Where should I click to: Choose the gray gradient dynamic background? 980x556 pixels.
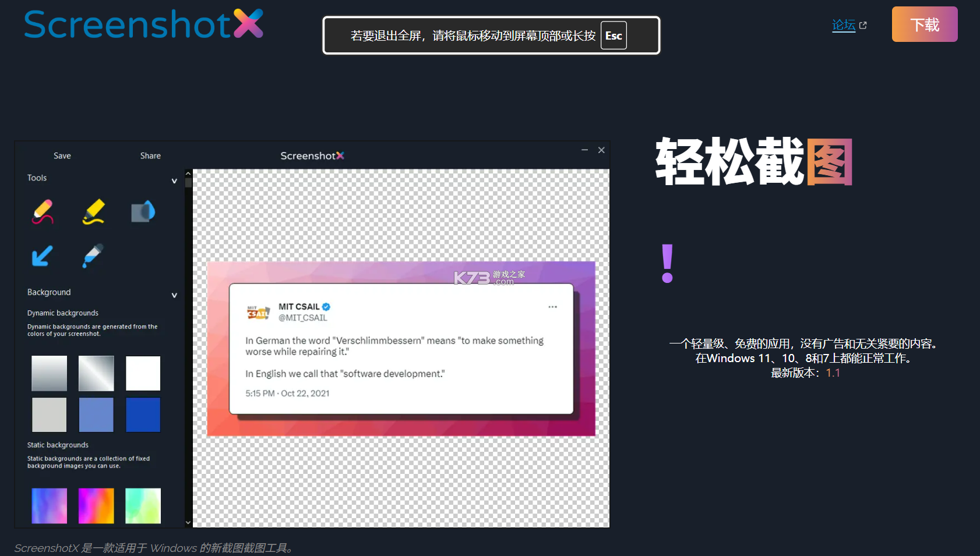[x=49, y=373]
